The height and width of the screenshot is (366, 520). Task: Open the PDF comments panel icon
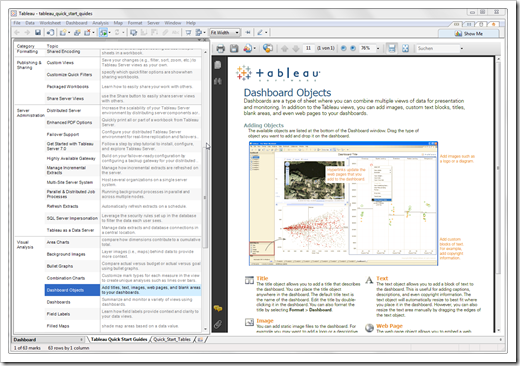[218, 308]
